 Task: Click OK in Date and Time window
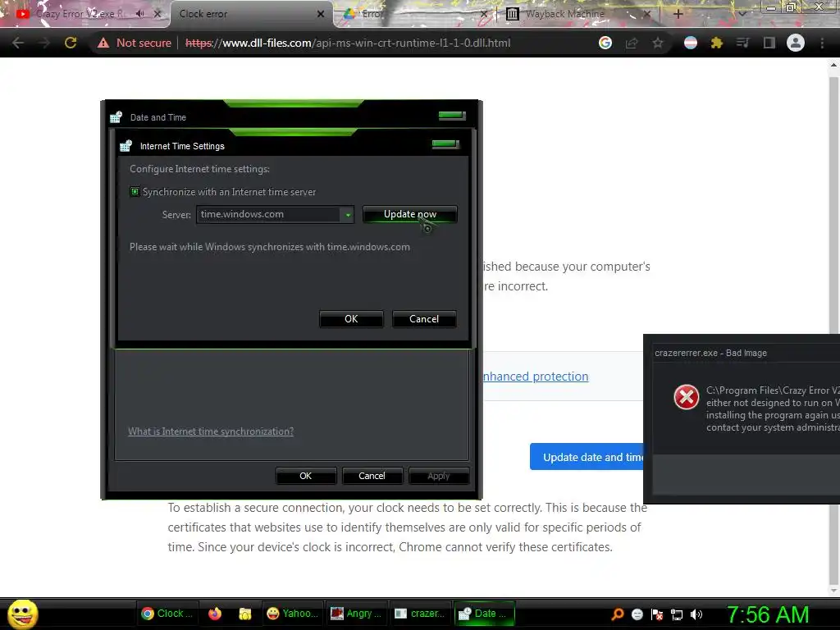tap(306, 476)
